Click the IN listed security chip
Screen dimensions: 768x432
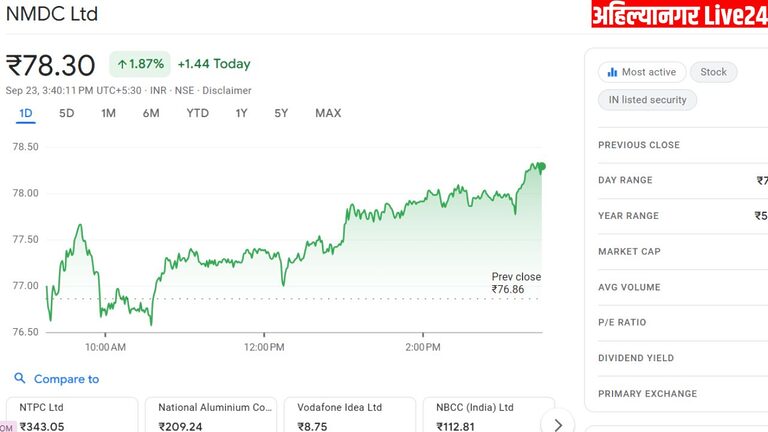(647, 100)
